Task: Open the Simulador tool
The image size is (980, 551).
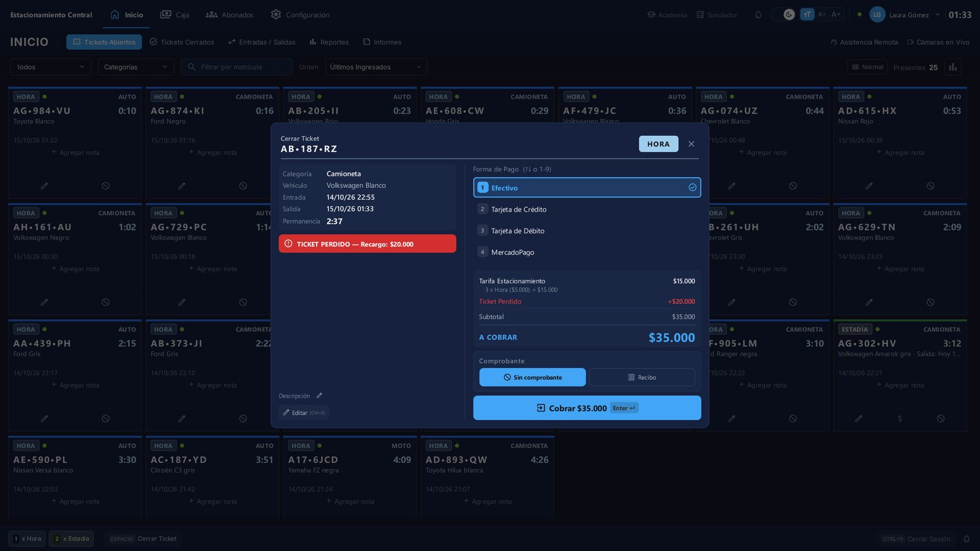Action: 717,15
